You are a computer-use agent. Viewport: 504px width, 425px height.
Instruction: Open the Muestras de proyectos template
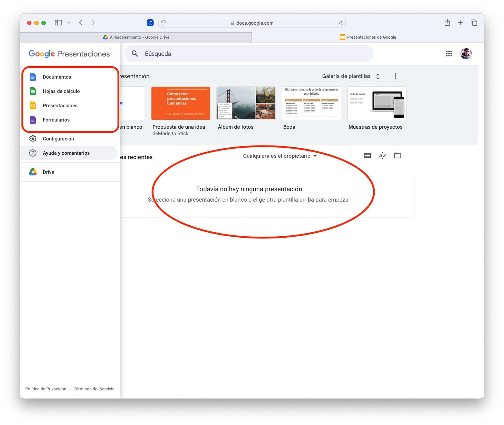377,103
